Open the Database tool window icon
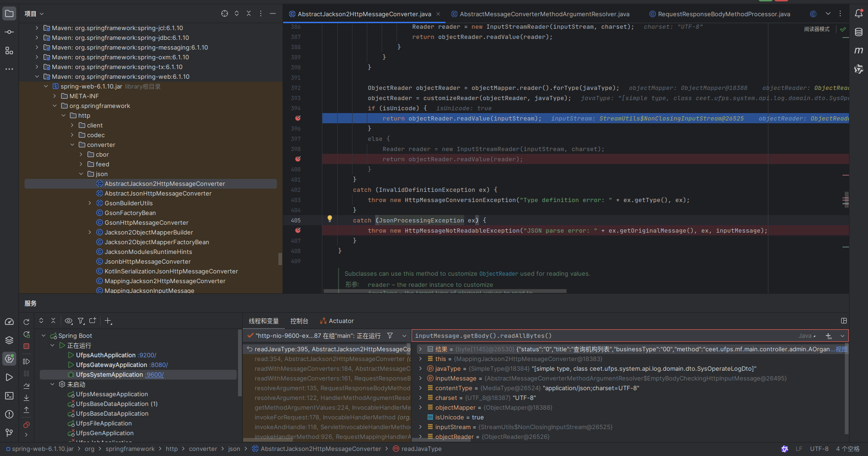 859,32
